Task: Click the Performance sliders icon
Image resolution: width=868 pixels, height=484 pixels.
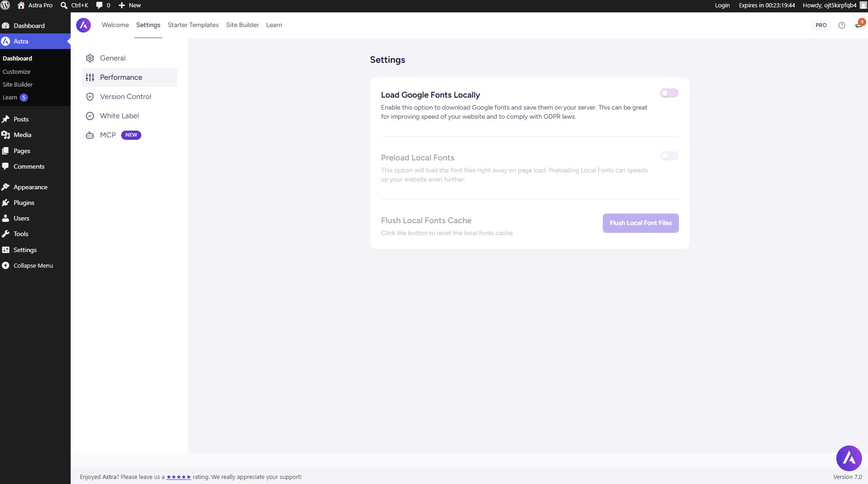Action: (x=90, y=77)
